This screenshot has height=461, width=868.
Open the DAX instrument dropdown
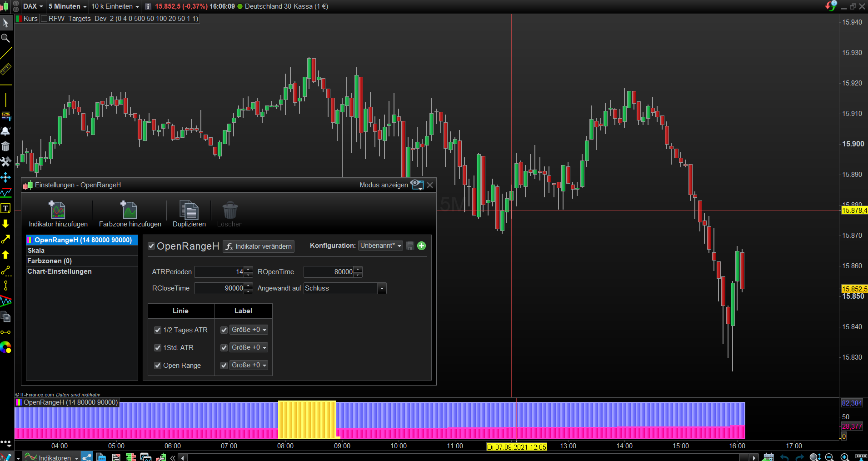pos(33,6)
